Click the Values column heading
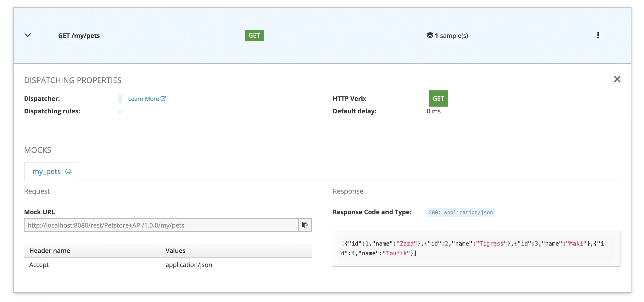644x302 pixels. (x=175, y=251)
